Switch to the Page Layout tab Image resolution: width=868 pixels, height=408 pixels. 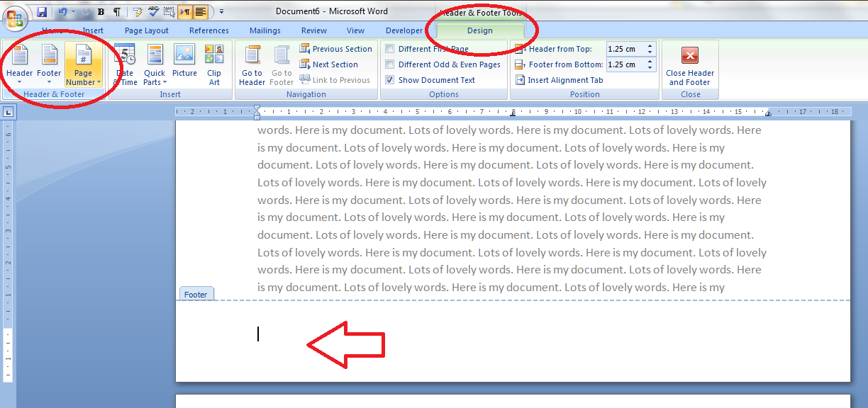pyautogui.click(x=147, y=30)
